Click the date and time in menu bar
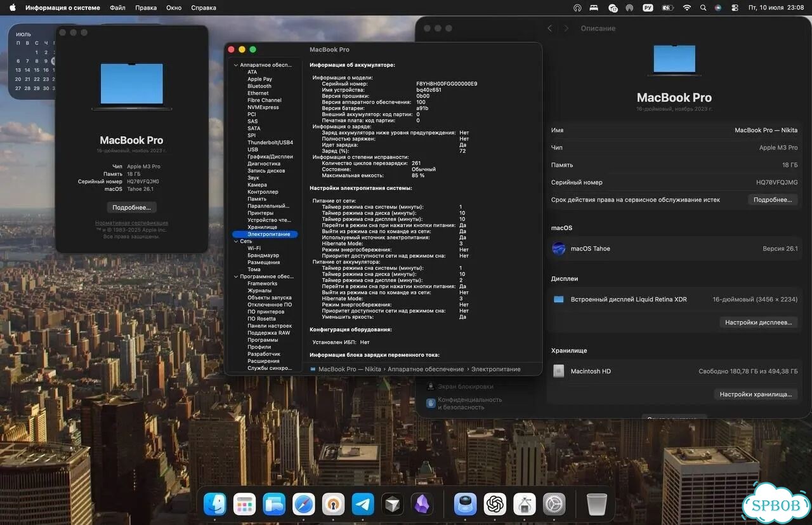Viewport: 812px width, 525px height. click(776, 8)
